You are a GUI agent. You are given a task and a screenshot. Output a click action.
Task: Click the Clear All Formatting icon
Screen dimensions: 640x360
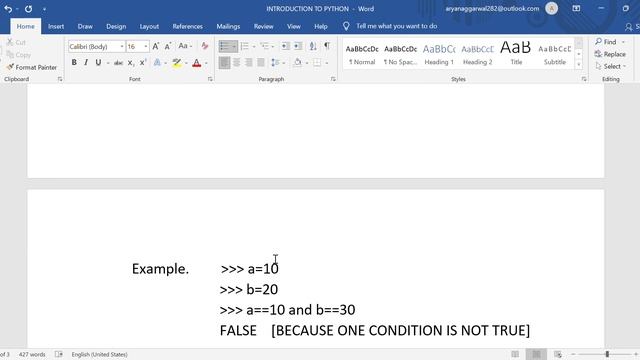205,46
